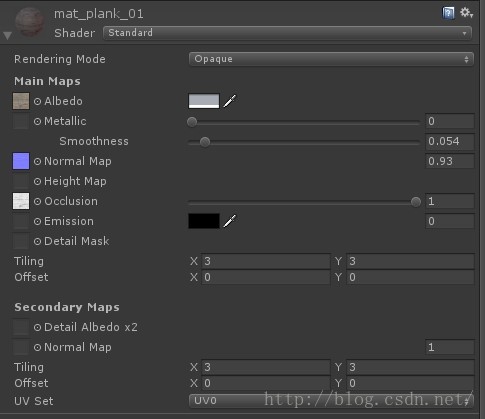Click the Secondary Maps Offset Y field
The image size is (485, 419).
click(410, 383)
